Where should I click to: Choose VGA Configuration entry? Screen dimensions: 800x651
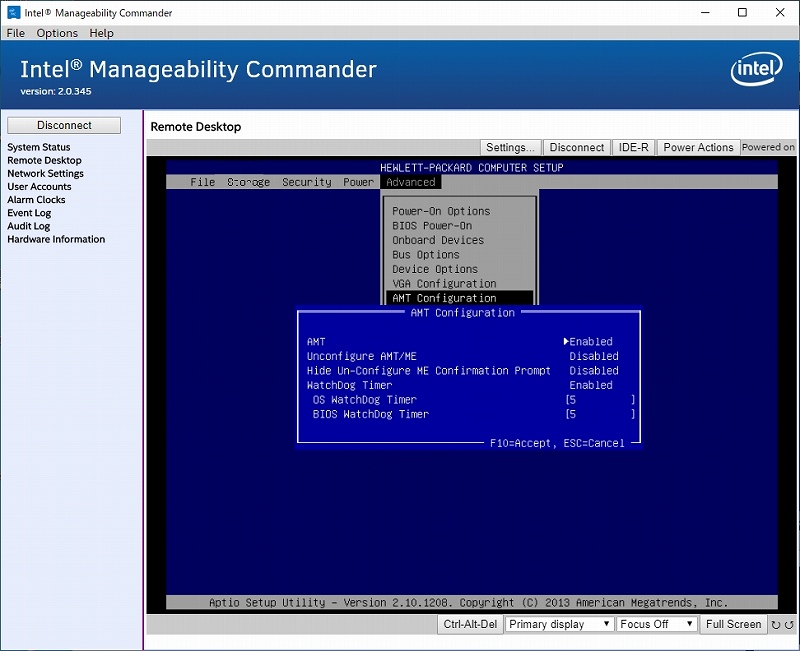(444, 284)
